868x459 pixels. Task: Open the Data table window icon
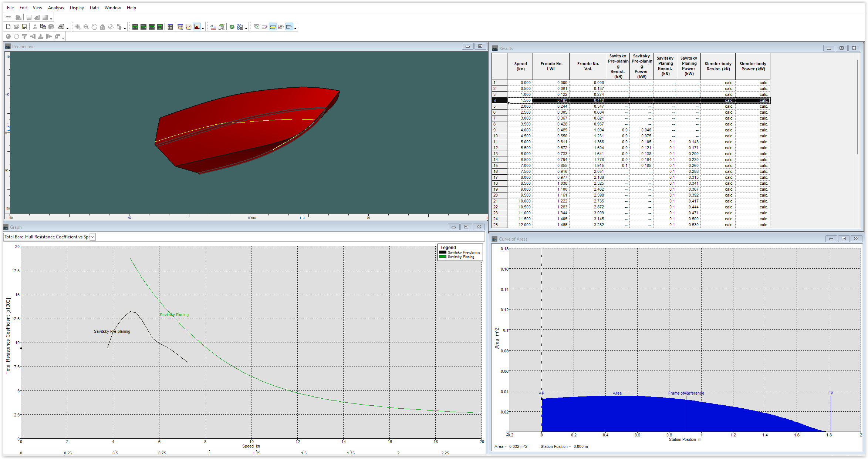coord(170,27)
